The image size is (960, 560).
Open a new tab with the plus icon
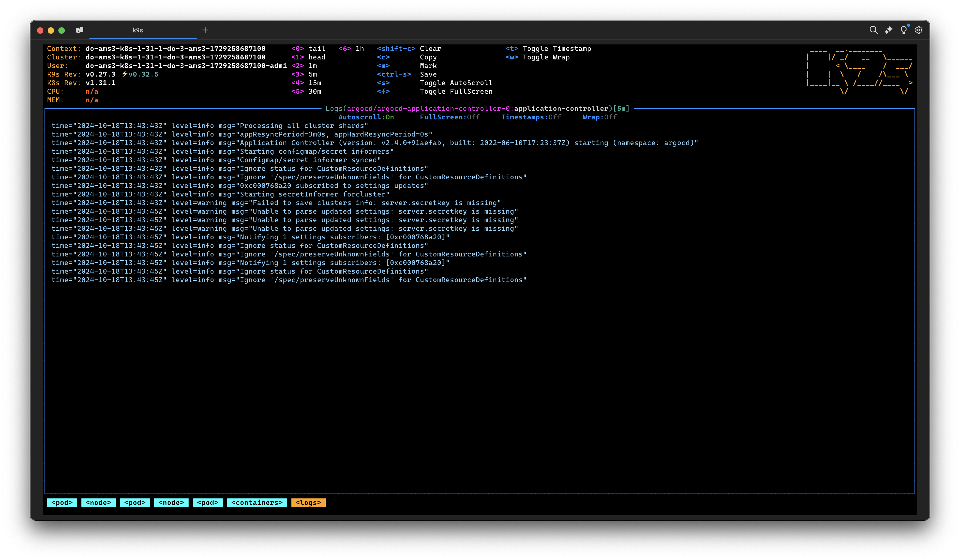(205, 30)
